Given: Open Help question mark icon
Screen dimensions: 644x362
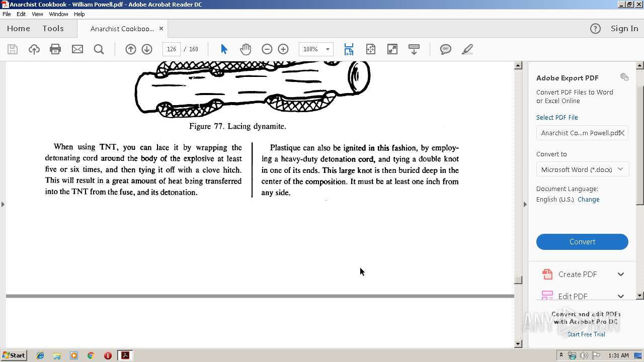Looking at the screenshot, I should [595, 29].
